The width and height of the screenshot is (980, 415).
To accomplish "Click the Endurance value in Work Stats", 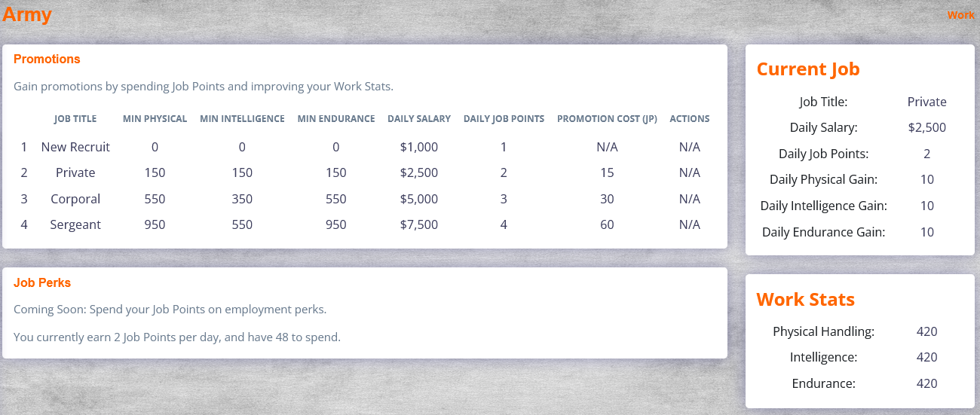I will point(926,383).
